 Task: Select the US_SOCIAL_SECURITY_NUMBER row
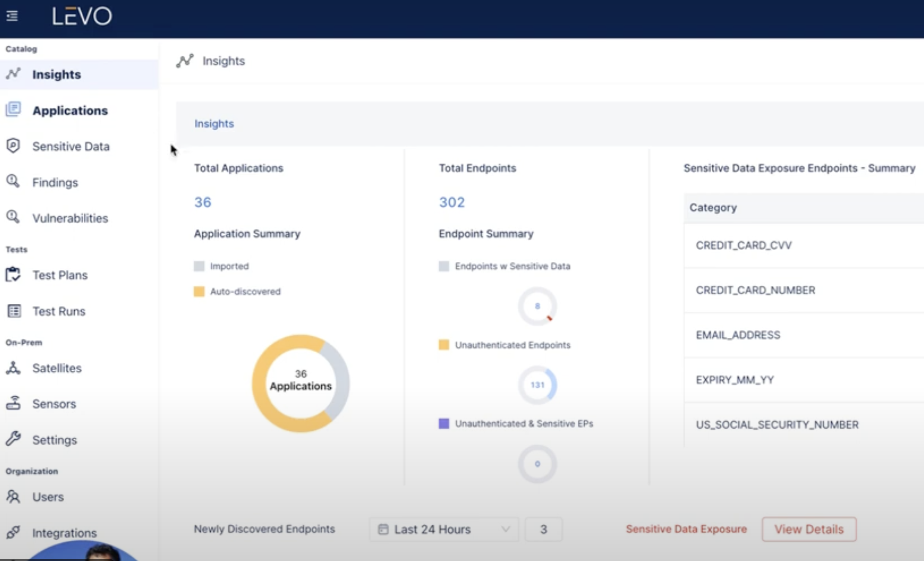(x=804, y=425)
